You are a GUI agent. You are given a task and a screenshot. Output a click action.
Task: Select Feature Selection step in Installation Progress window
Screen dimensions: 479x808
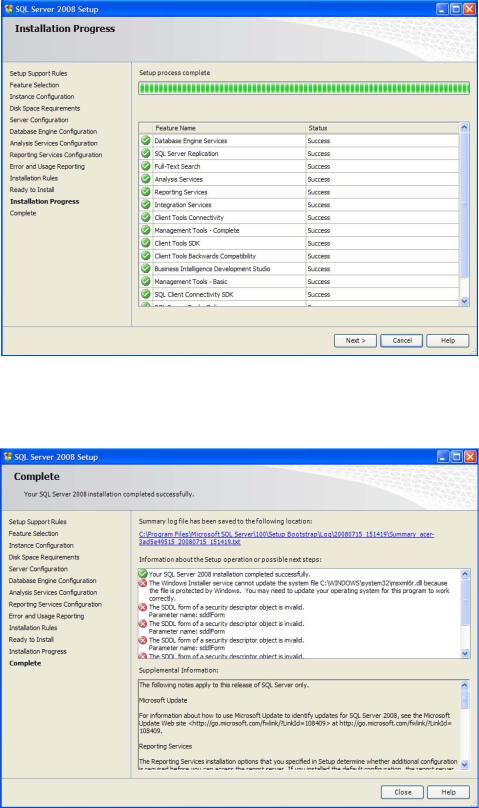tap(34, 85)
